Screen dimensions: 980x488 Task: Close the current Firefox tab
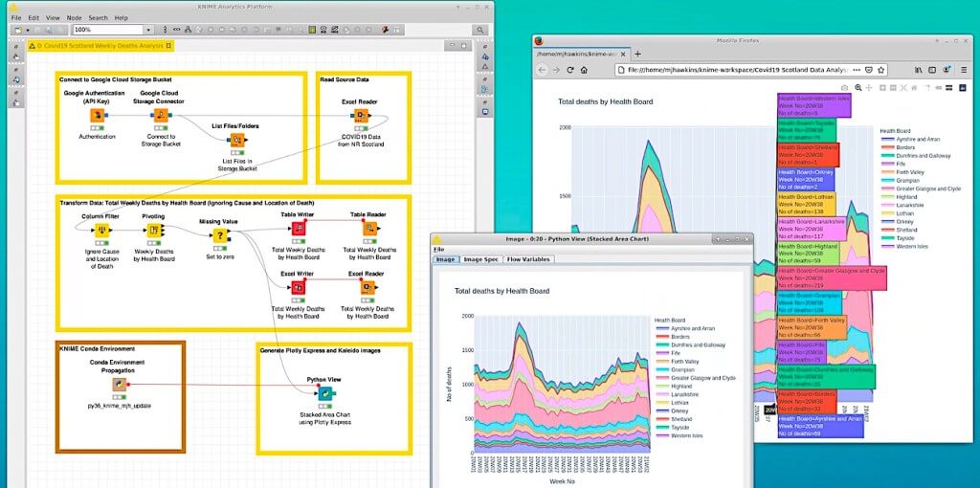(x=622, y=55)
